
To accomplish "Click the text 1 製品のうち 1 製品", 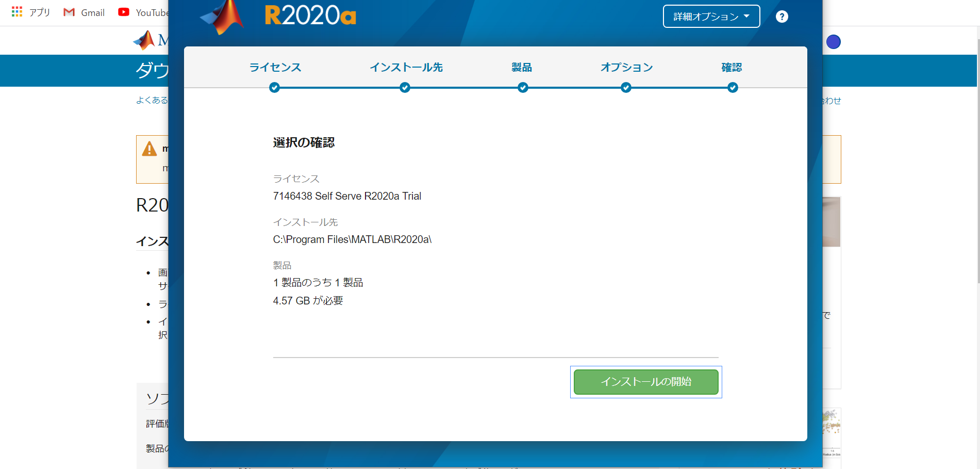I will pos(318,283).
